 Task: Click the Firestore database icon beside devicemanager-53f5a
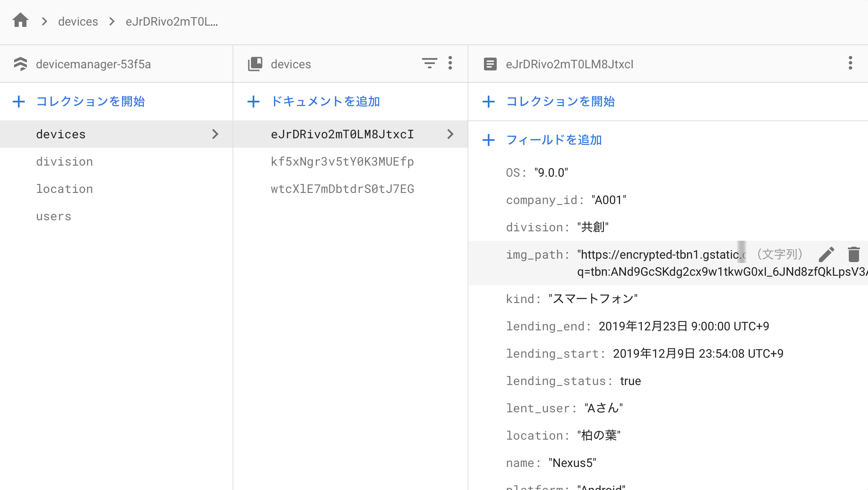click(x=20, y=64)
